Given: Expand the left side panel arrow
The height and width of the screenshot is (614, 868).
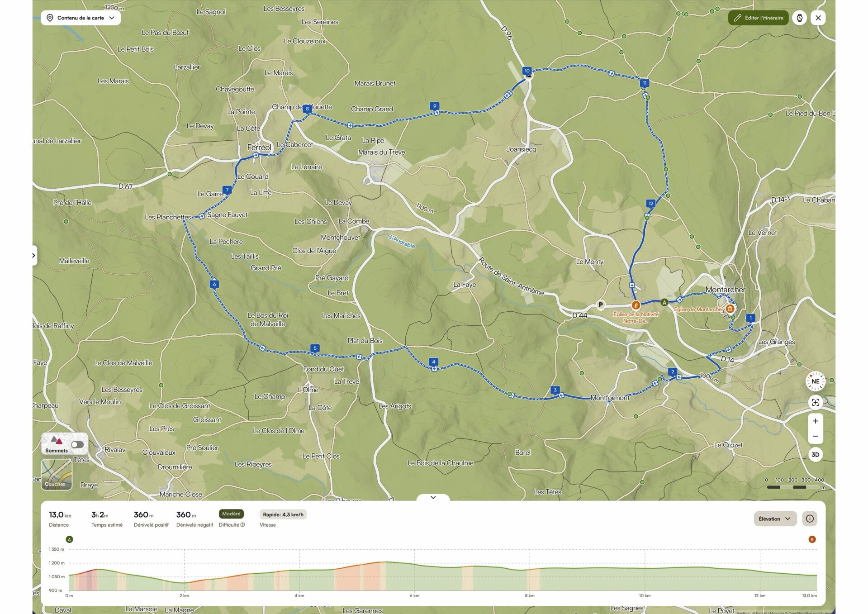Looking at the screenshot, I should tap(34, 255).
